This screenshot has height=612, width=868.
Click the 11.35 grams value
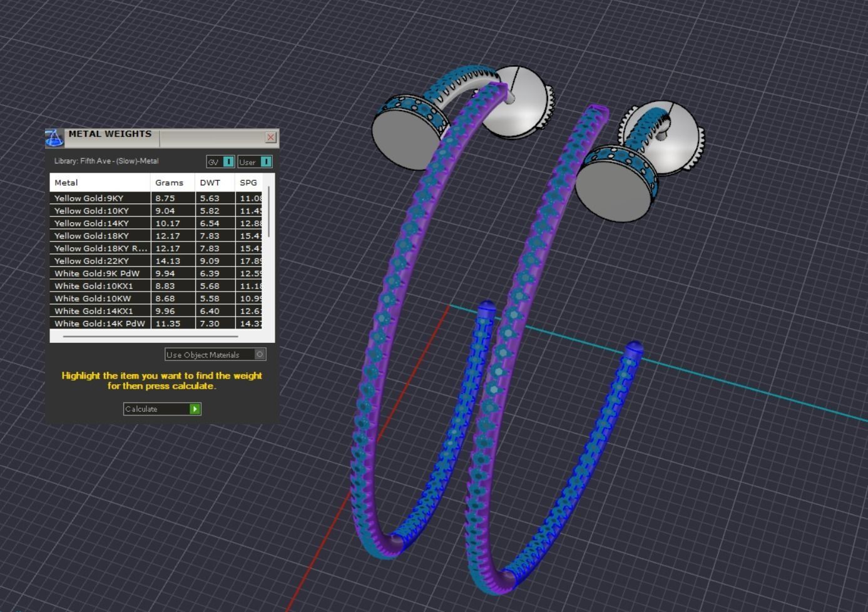(167, 324)
